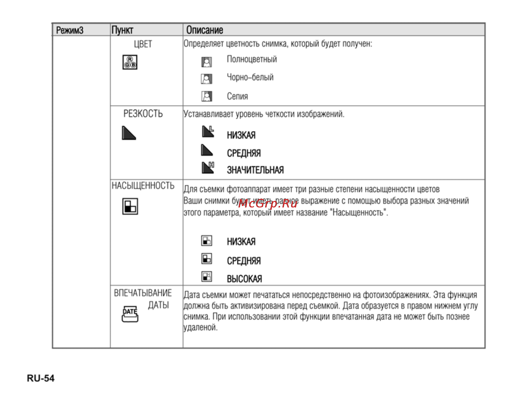Click the icon beside Чорно–белый
Screen dimensions: 532x406
coord(207,79)
